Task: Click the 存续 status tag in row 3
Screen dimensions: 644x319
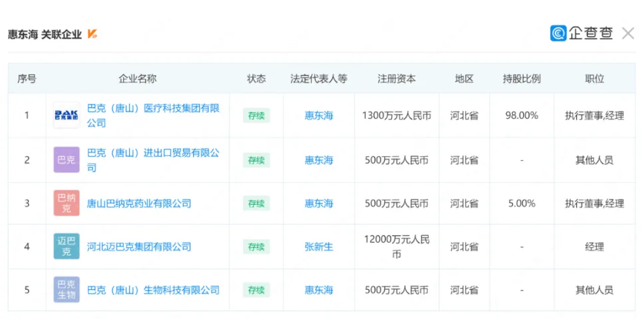Action: pyautogui.click(x=256, y=203)
